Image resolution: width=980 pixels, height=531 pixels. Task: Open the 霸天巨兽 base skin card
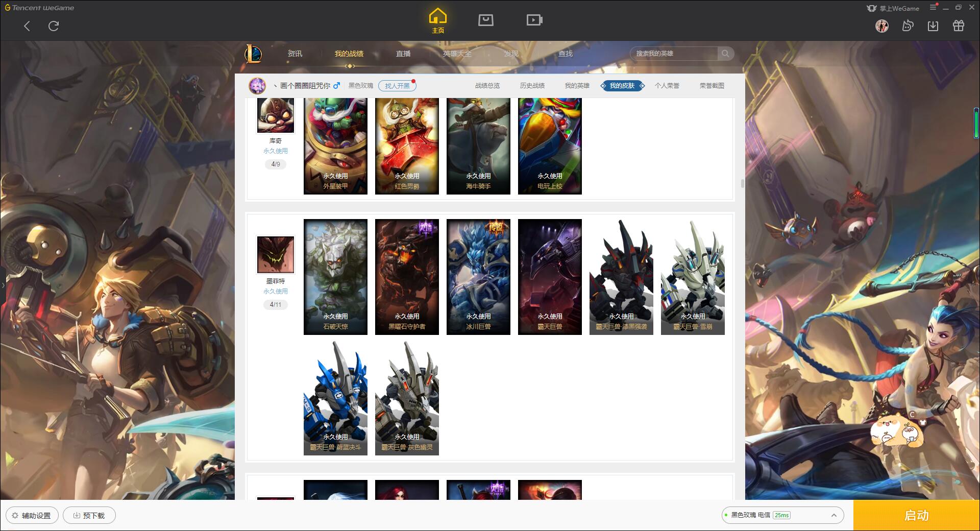pyautogui.click(x=550, y=277)
